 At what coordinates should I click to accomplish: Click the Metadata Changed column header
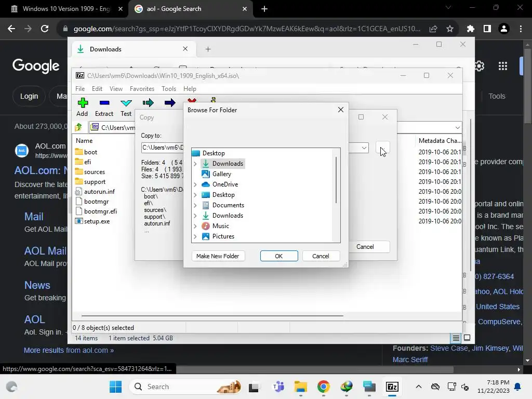point(440,140)
